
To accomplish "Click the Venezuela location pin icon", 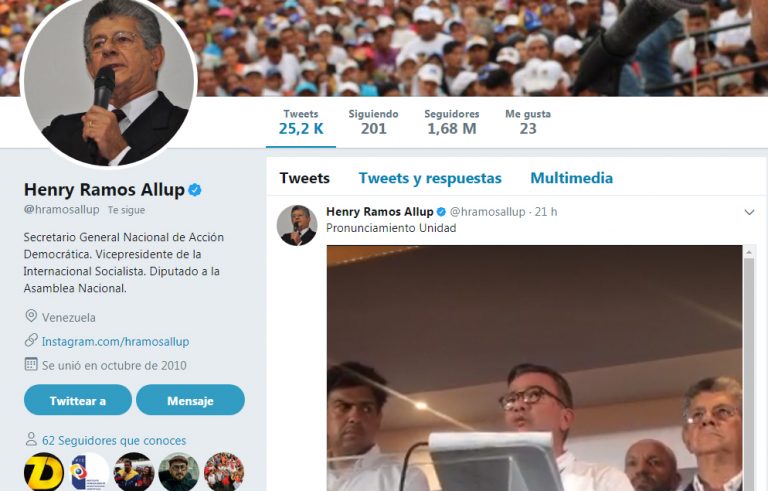I will tap(31, 316).
